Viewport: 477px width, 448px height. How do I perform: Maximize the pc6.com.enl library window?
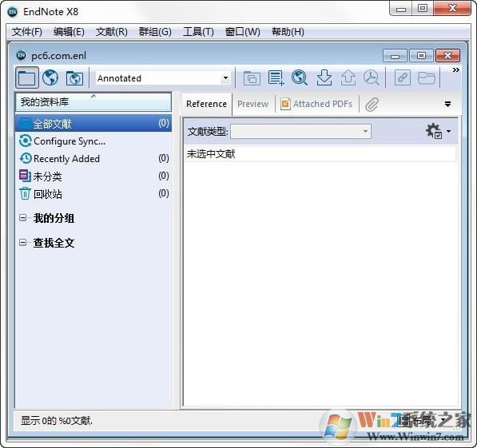tap(421, 56)
